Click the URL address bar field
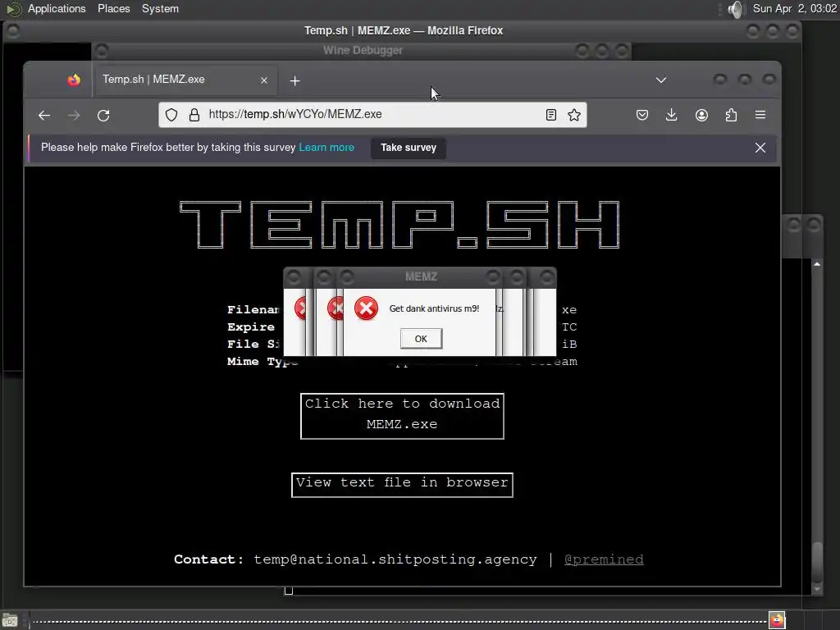Viewport: 840px width, 630px height. click(373, 115)
